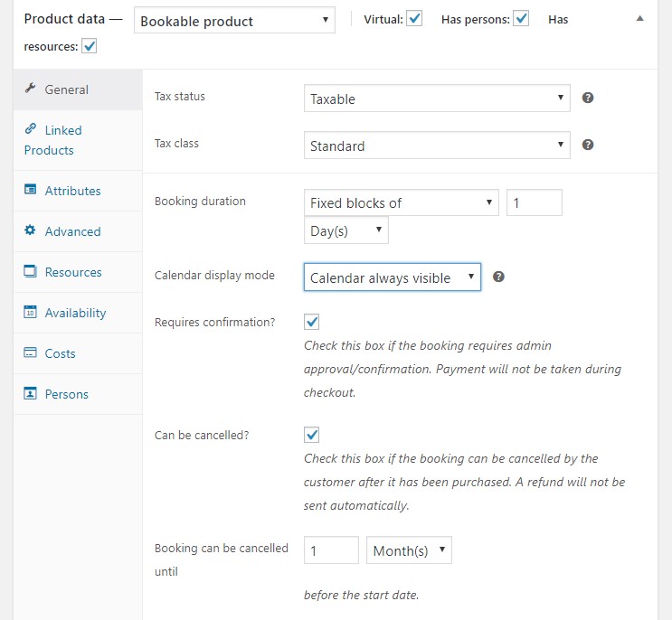The image size is (672, 620).
Task: Click the Requires confirmation? label
Action: click(x=214, y=322)
